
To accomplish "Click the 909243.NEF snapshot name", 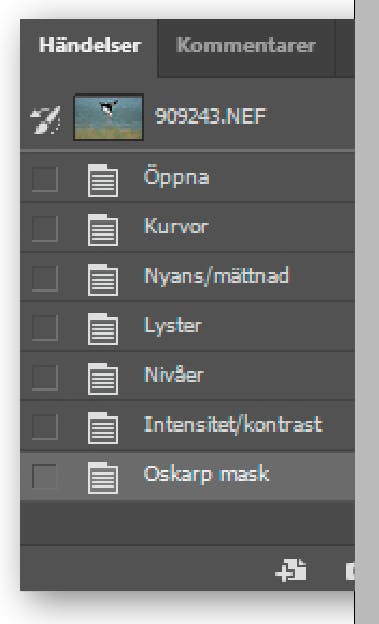I will [210, 117].
